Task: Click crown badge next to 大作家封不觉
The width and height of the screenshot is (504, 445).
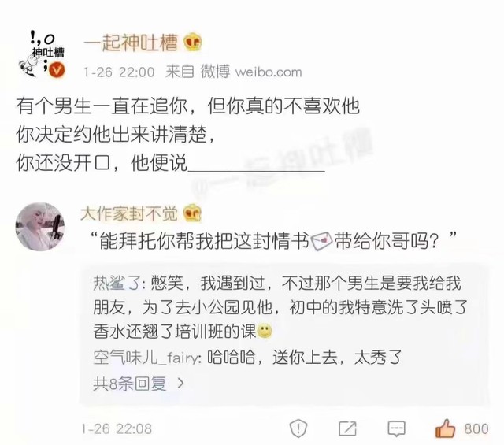Action: 192,213
